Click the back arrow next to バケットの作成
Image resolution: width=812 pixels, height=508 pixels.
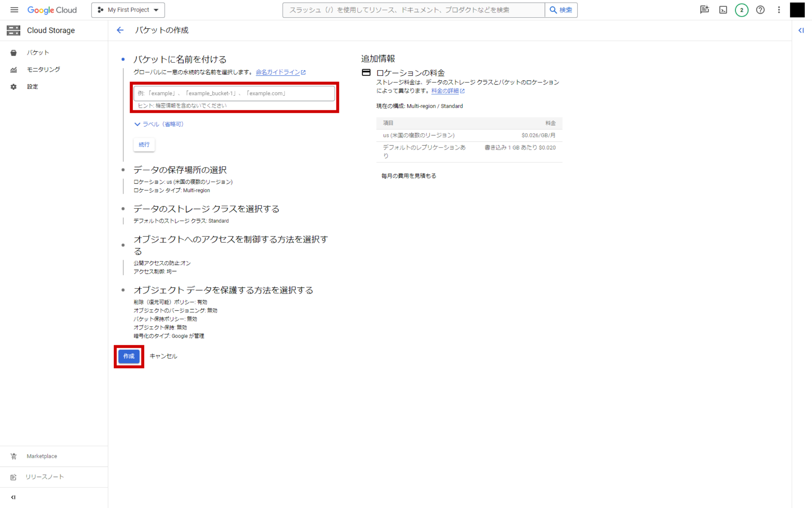click(120, 30)
